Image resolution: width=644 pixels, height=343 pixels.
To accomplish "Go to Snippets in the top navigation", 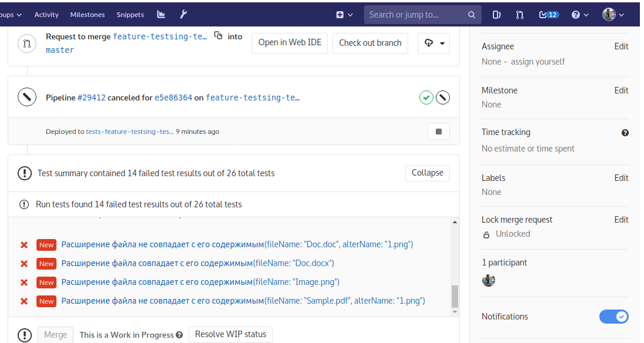I will 130,15.
